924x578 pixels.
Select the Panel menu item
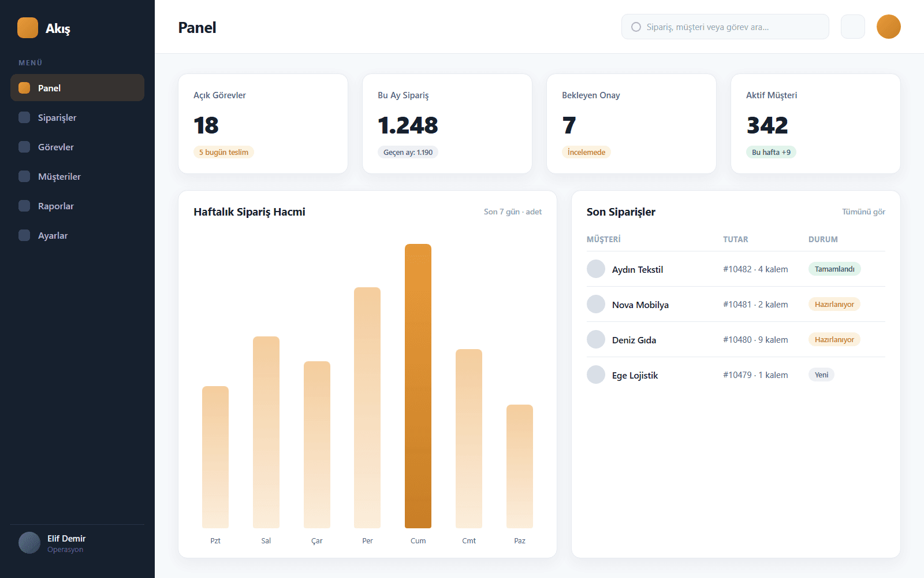(77, 88)
